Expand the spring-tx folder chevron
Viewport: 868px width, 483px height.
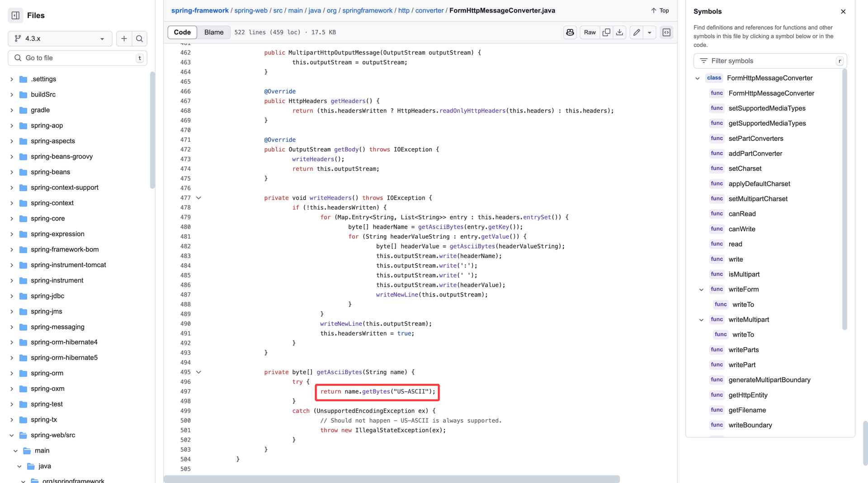click(x=12, y=420)
